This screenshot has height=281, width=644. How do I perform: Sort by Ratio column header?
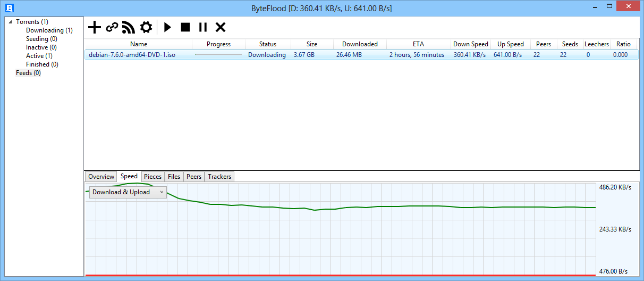coord(624,44)
